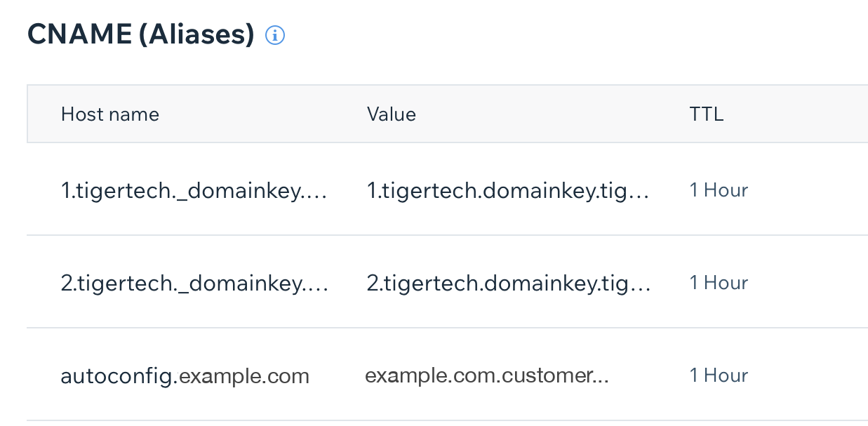
Task: Click the 1 Hour TTL for 1.tigertech record
Action: click(x=719, y=190)
